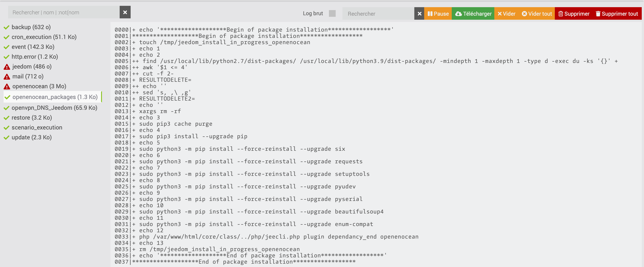Click the checkmark icon next to update
644x267 pixels.
[x=6, y=138]
